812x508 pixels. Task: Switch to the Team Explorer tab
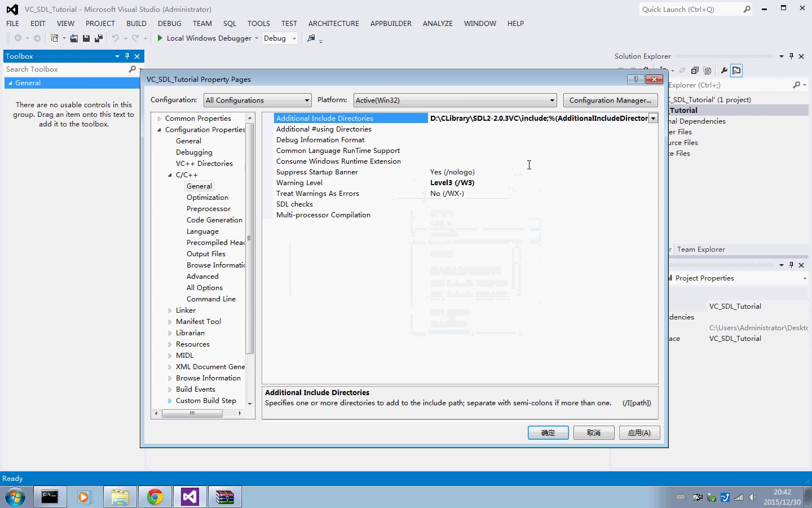[701, 249]
